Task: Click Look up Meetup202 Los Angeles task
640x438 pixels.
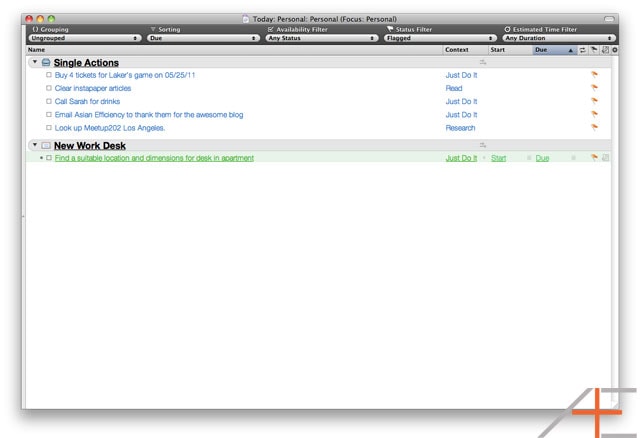Action: (x=110, y=128)
